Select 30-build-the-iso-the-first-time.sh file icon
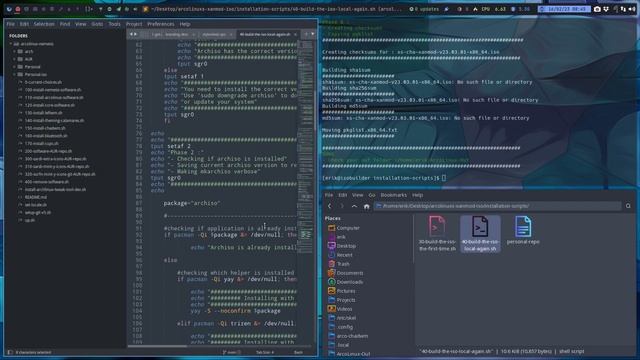Viewport: 640px width, 360px height. [437, 233]
